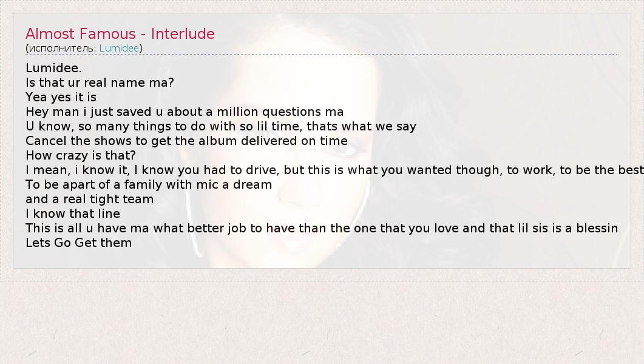This screenshot has height=364, width=644.
Task: Click the lyric about saving a million questions
Action: pyautogui.click(x=185, y=112)
